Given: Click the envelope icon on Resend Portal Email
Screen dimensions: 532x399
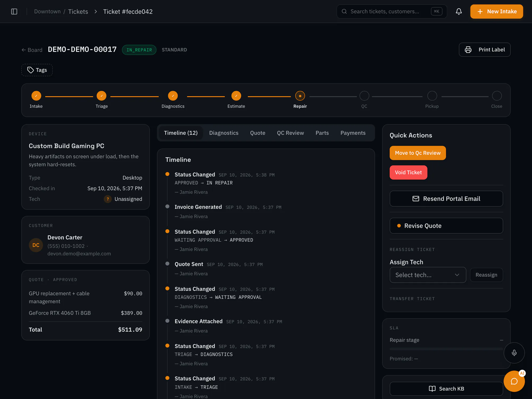Looking at the screenshot, I should (x=416, y=199).
